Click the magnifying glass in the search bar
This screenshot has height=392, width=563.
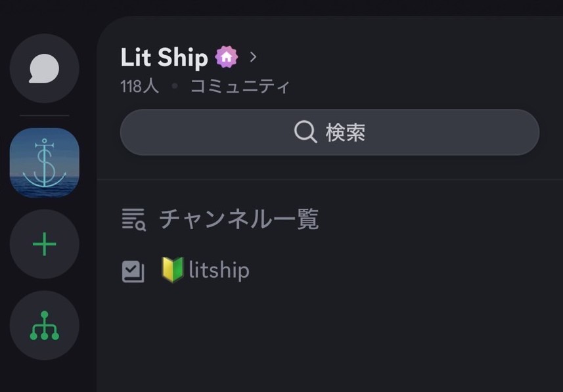pyautogui.click(x=304, y=131)
